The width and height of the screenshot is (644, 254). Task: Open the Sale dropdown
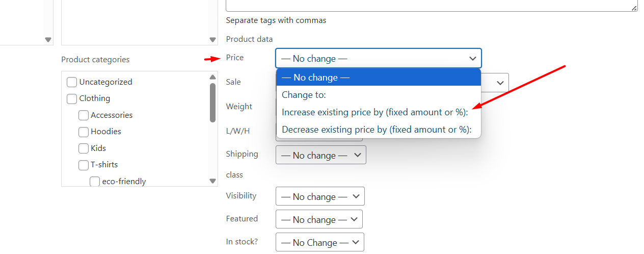(495, 82)
